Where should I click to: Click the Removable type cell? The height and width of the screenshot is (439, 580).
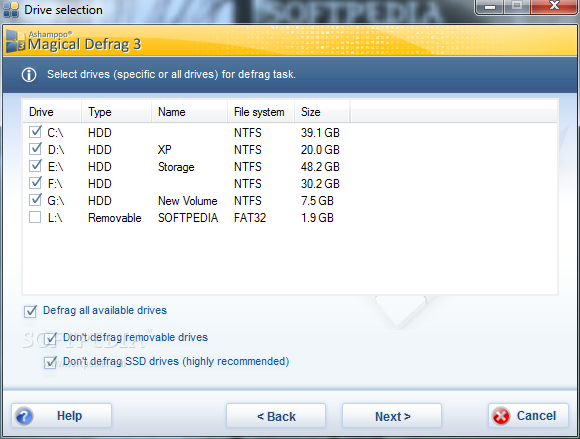pyautogui.click(x=115, y=218)
